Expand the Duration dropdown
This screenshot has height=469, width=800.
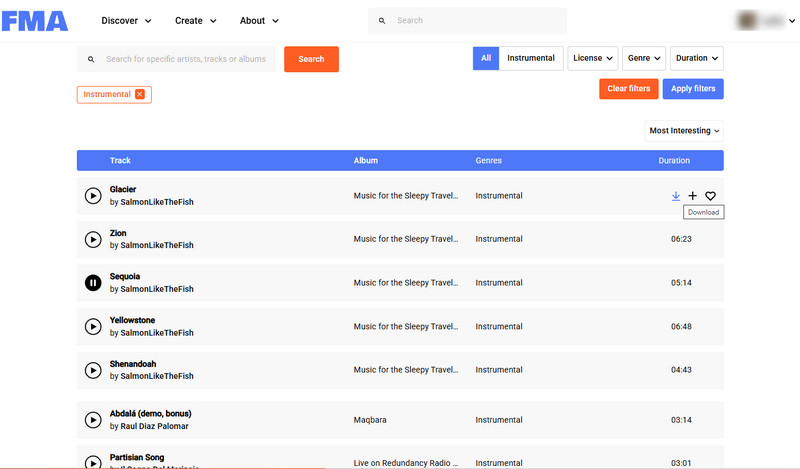696,58
